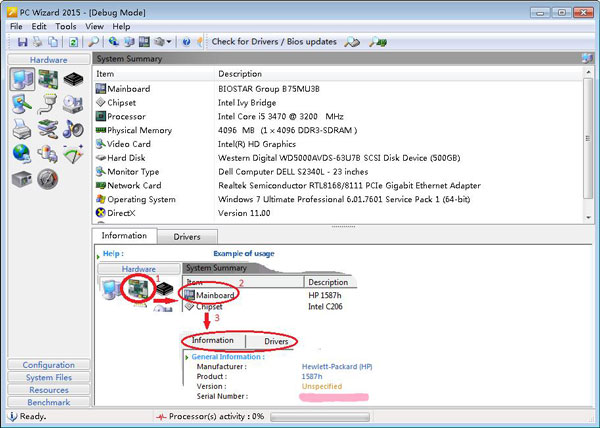Select the green gauge with stars icon
This screenshot has height=428, width=600.
(73, 154)
